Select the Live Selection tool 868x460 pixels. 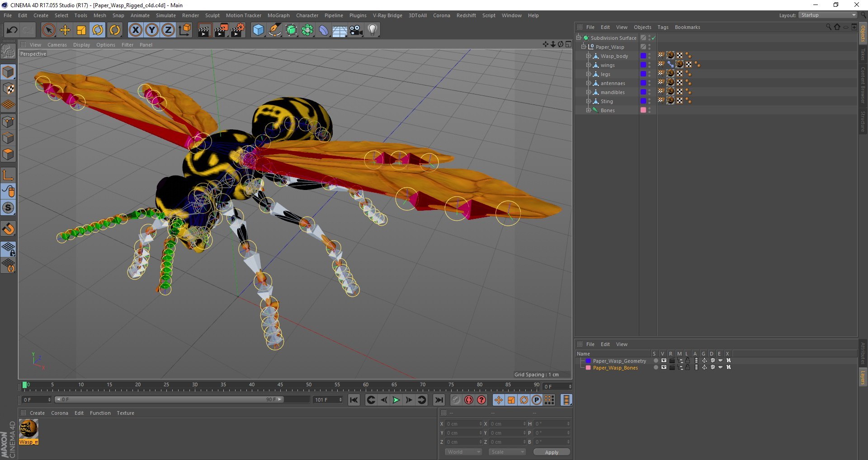pos(48,30)
